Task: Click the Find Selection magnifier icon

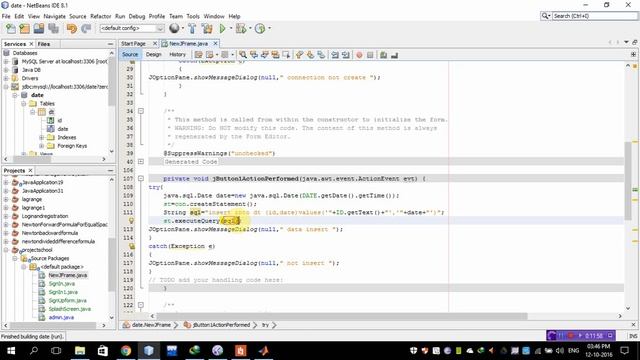Action: 243,55
